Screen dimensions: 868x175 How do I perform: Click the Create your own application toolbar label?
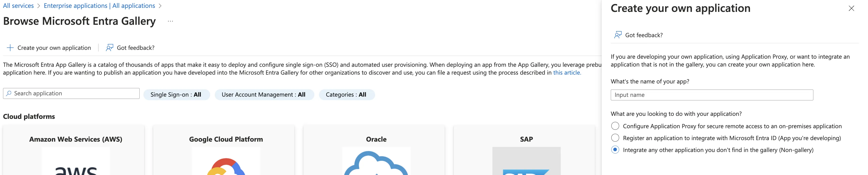click(54, 48)
